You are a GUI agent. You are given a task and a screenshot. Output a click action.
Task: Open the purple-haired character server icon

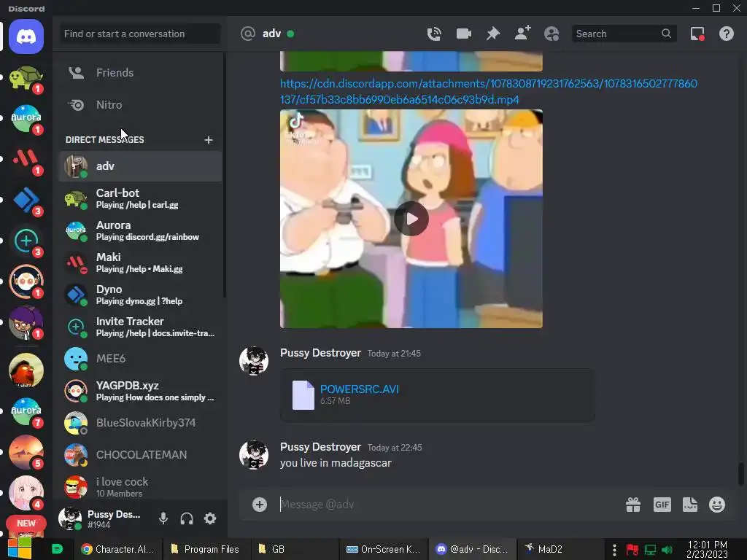pos(26,323)
